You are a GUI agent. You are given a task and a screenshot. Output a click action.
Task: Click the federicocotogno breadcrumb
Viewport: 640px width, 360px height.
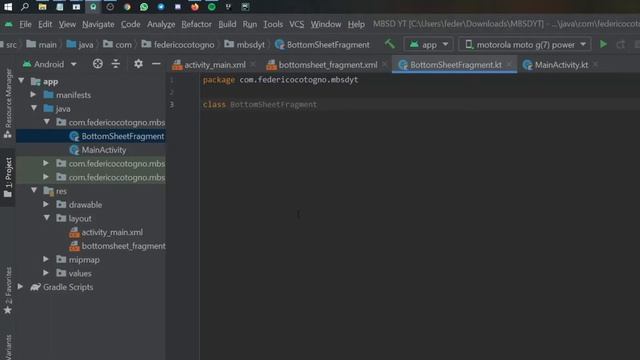click(x=178, y=44)
